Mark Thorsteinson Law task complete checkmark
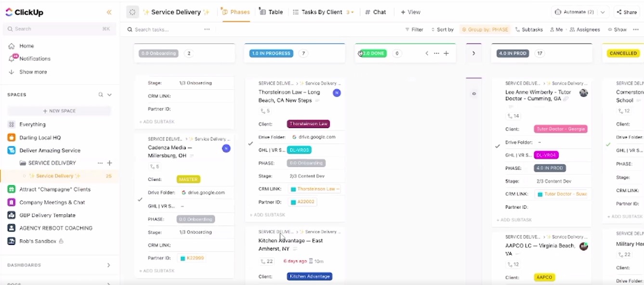644x285 pixels. [x=250, y=143]
